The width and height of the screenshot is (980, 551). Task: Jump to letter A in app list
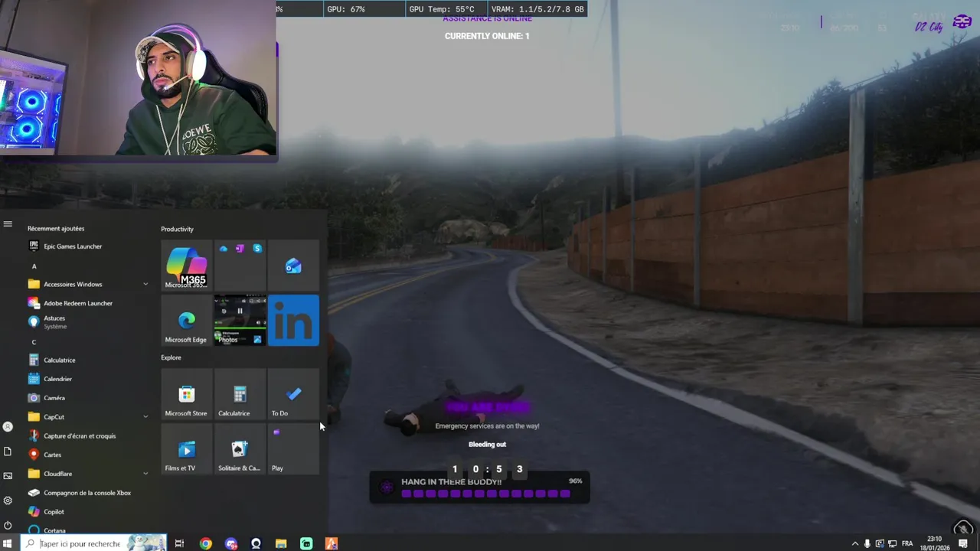click(x=34, y=266)
